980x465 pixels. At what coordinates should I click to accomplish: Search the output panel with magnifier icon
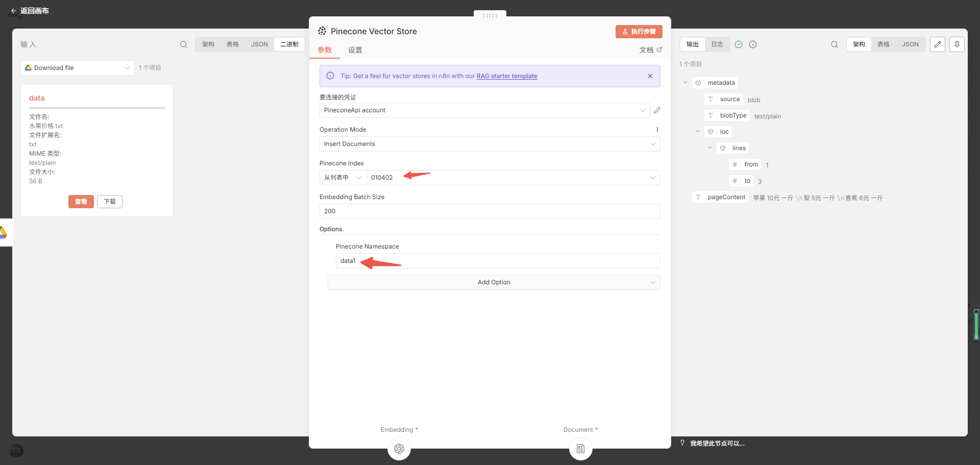click(x=835, y=44)
